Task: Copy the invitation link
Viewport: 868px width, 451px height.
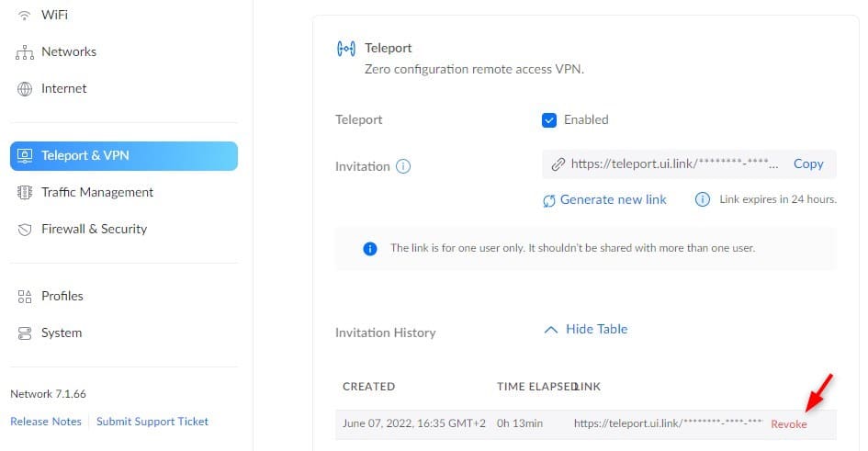Action: [808, 163]
